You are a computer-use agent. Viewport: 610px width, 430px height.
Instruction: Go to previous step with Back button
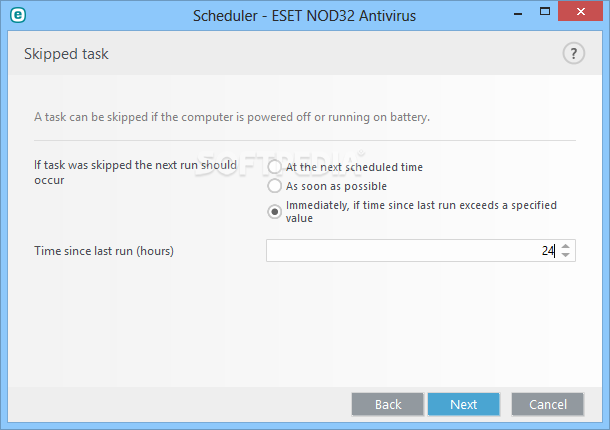point(387,404)
